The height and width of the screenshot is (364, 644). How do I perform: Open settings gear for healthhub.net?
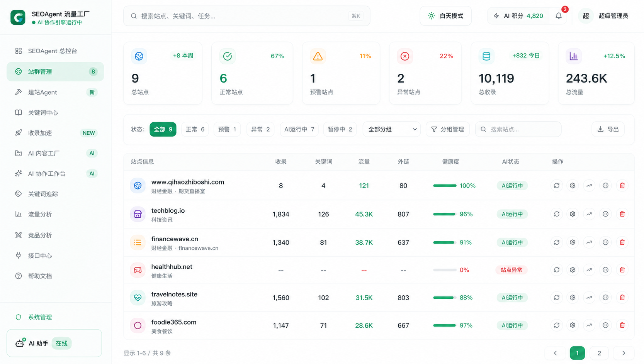573,270
